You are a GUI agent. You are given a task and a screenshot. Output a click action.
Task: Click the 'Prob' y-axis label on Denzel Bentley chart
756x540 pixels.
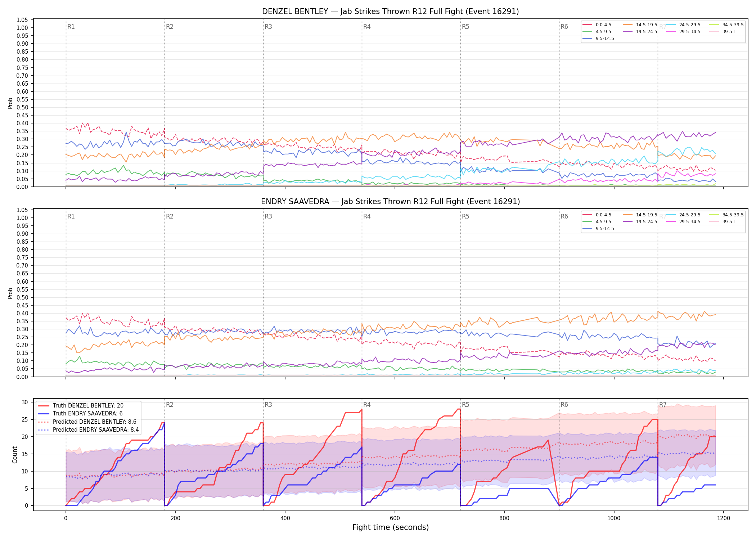10,103
